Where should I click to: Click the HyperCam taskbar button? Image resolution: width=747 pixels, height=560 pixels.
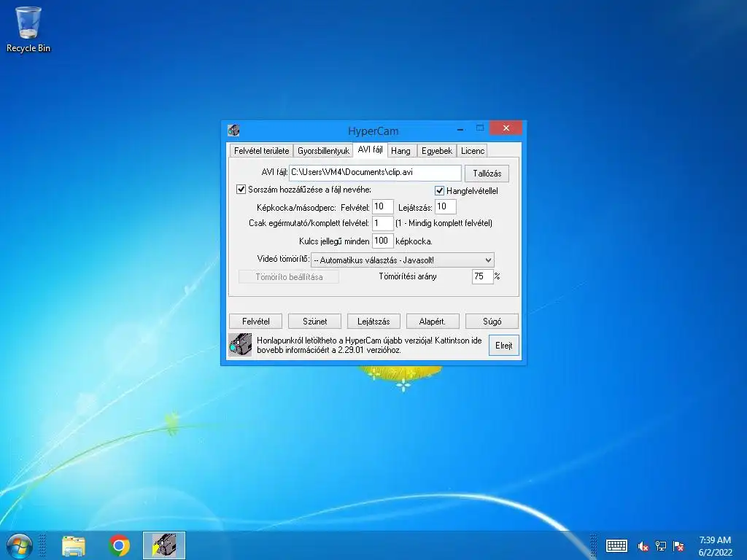[164, 545]
